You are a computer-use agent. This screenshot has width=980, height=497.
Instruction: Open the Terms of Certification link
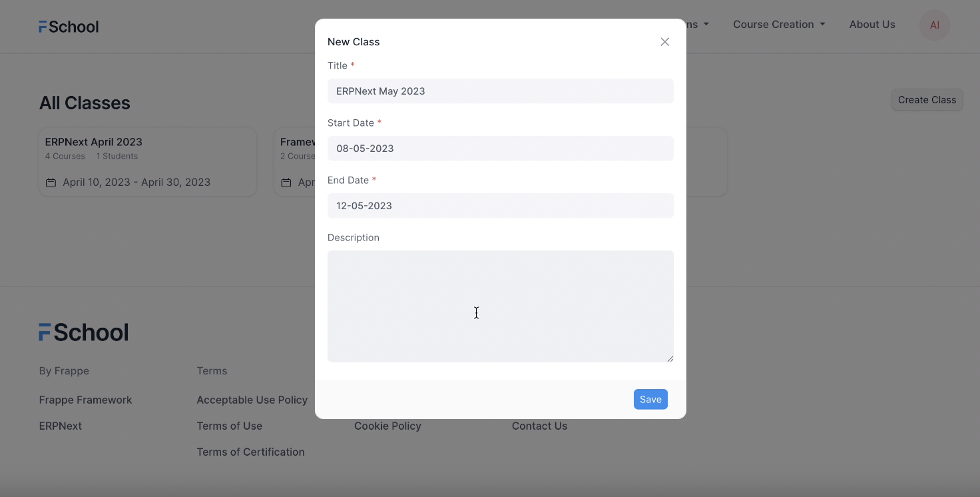[x=250, y=452]
